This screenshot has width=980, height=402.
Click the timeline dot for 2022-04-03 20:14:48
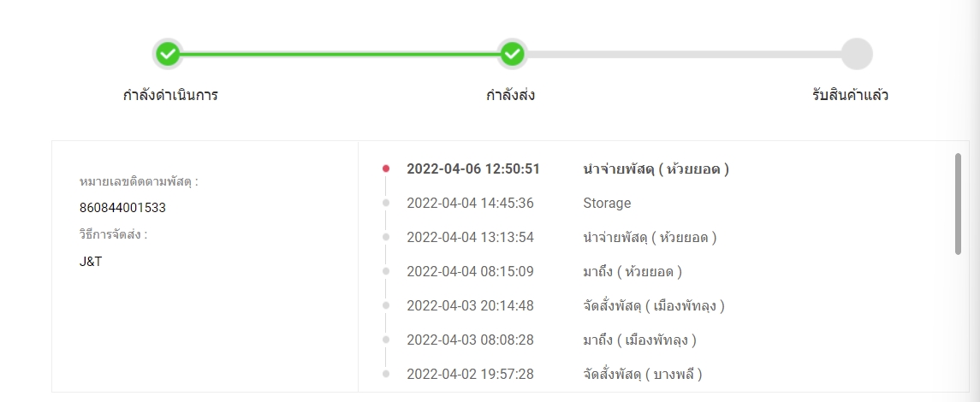coord(386,305)
